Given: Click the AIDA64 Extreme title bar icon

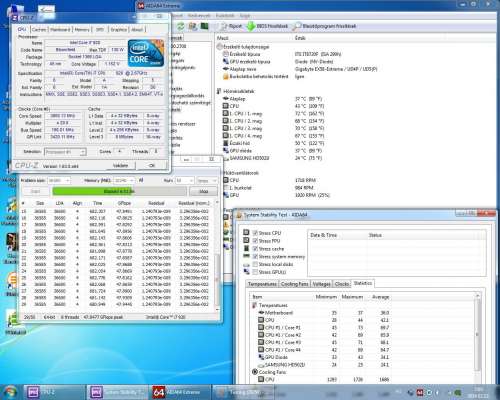Looking at the screenshot, I should [141, 5].
